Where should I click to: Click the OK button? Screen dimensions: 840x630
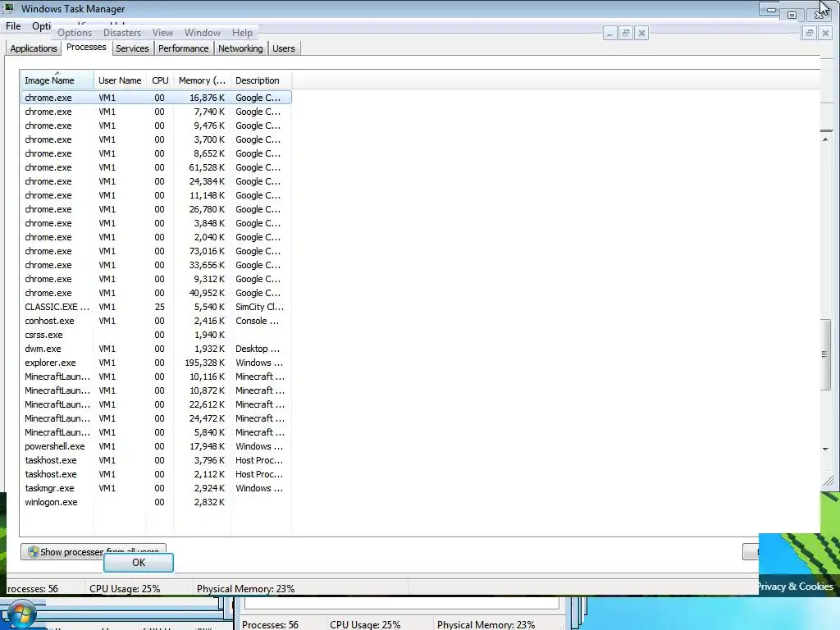(x=139, y=563)
